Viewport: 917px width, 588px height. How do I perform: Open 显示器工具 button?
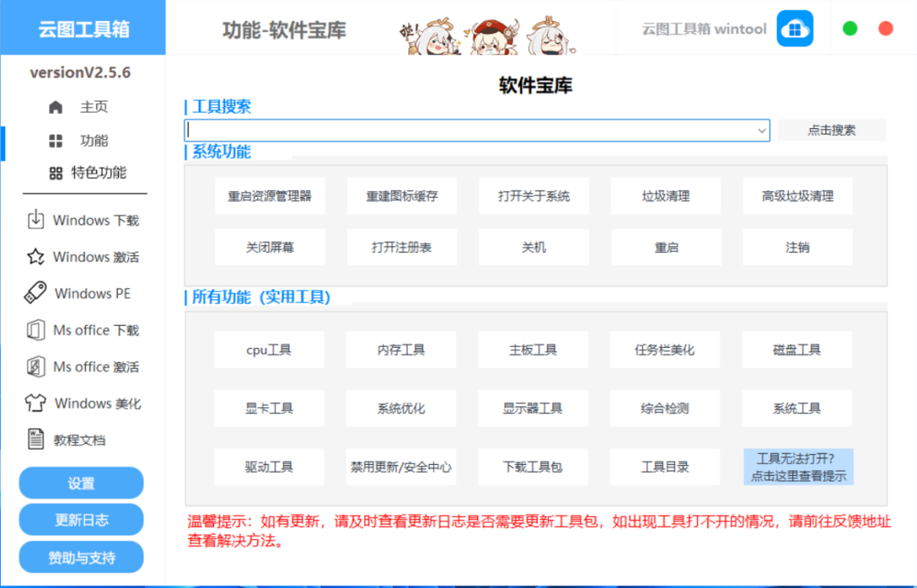tap(532, 409)
